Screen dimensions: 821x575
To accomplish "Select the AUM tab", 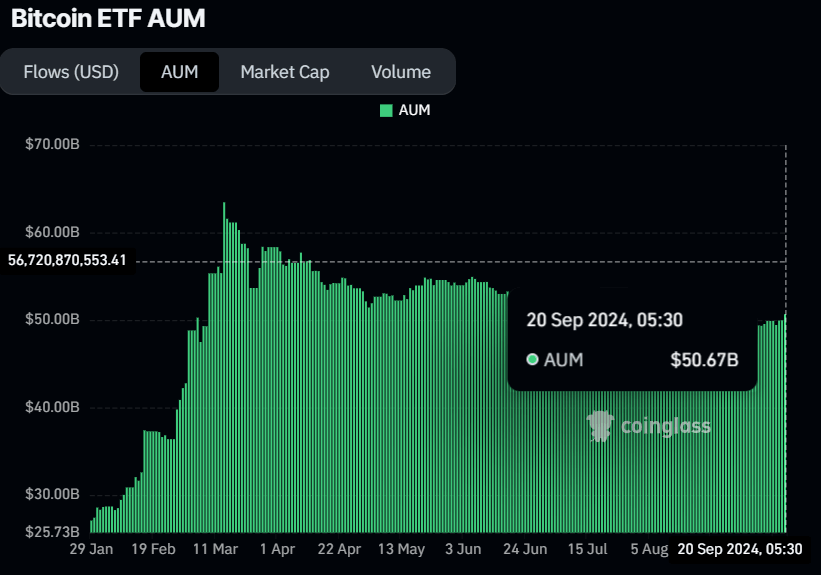I will [x=179, y=72].
